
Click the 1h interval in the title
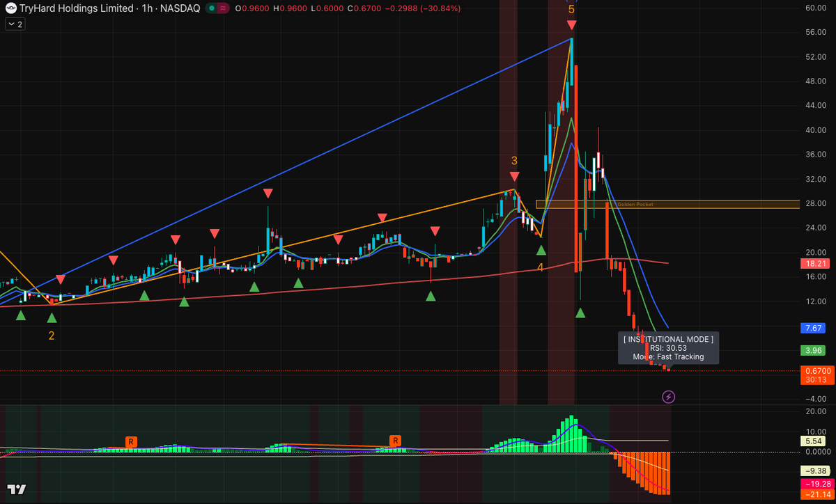pos(148,8)
